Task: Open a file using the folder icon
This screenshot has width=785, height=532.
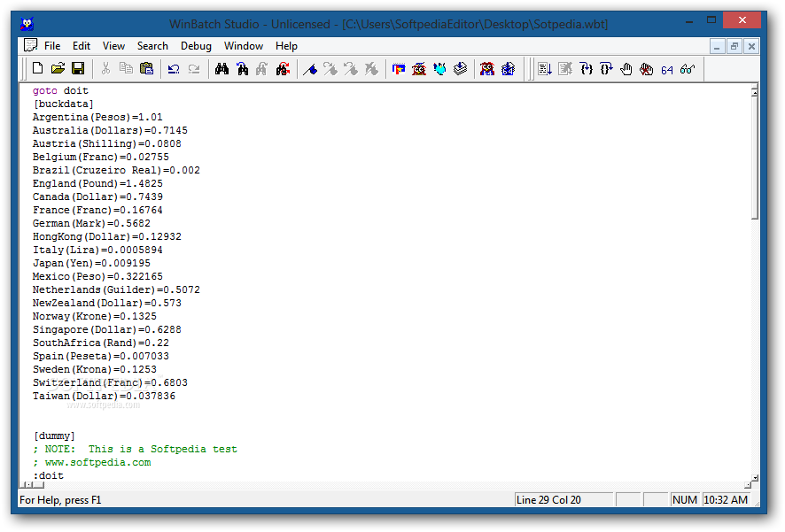Action: (x=58, y=68)
